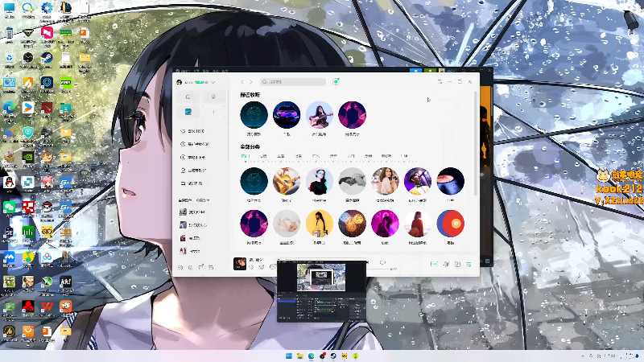The width and height of the screenshot is (644, 362).
Task: Go back with the left arrow in the music player header
Action: coord(242,82)
